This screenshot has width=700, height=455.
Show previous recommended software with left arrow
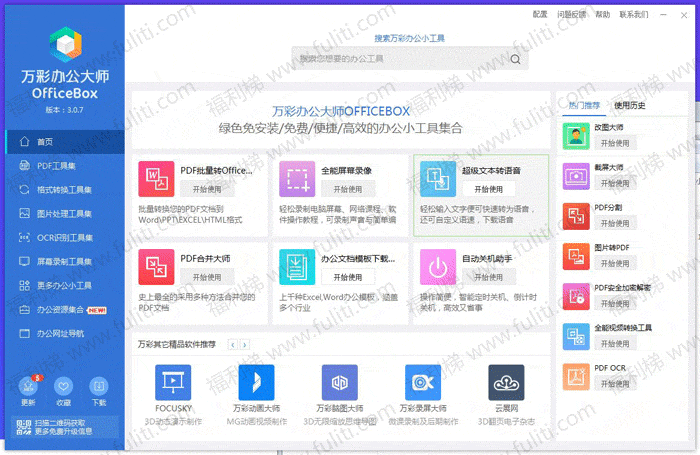pos(233,344)
